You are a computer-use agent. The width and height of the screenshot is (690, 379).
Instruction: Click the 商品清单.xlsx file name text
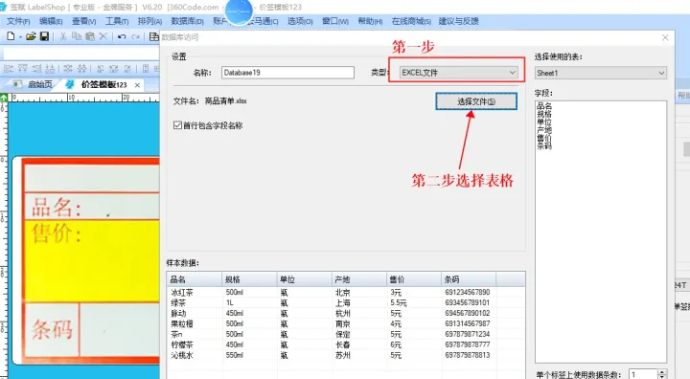pyautogui.click(x=225, y=101)
